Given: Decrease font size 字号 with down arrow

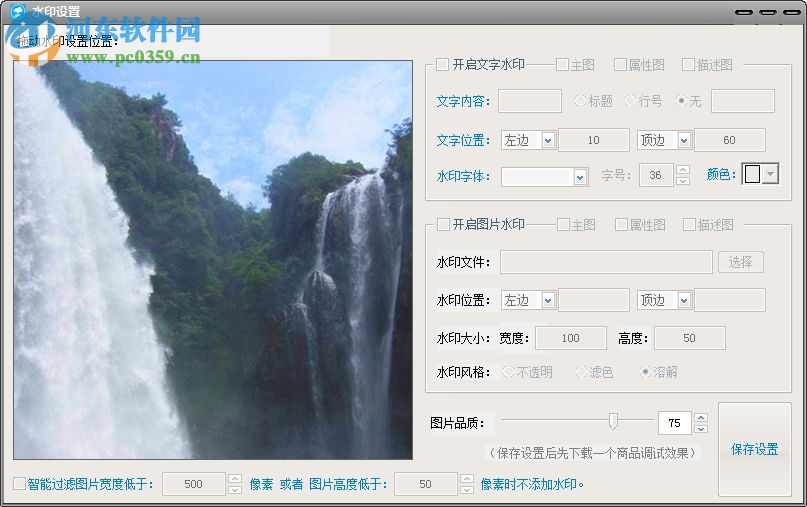Looking at the screenshot, I should tap(683, 181).
